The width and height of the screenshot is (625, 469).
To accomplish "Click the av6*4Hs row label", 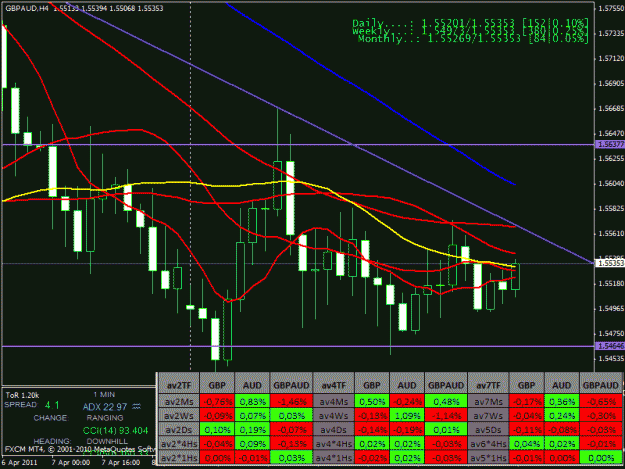I will click(x=488, y=443).
